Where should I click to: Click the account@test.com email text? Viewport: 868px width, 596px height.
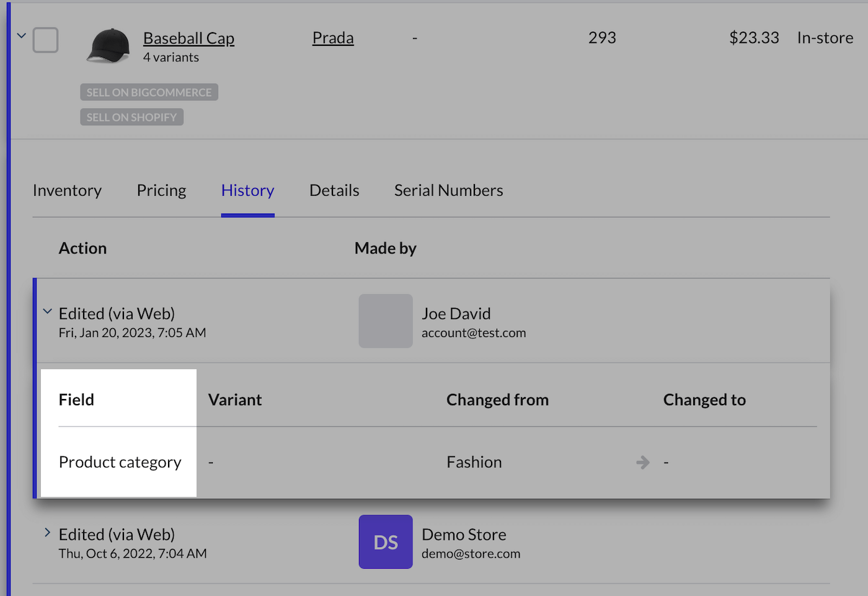pyautogui.click(x=474, y=333)
